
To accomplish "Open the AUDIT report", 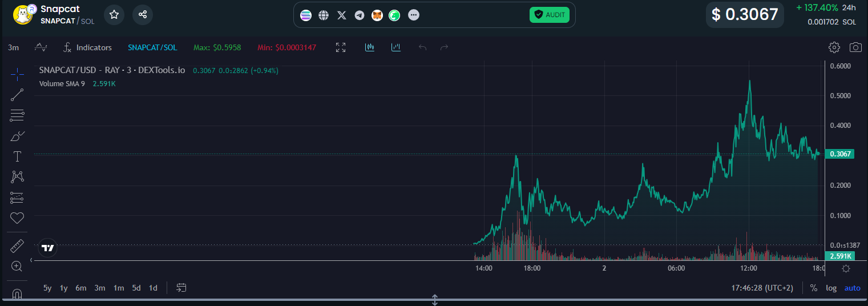I will tap(550, 15).
